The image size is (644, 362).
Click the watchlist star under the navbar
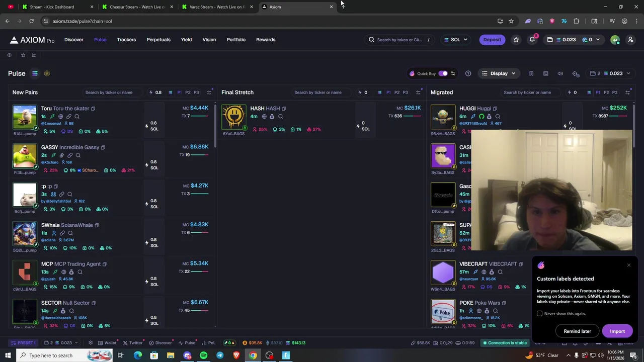[x=23, y=55]
